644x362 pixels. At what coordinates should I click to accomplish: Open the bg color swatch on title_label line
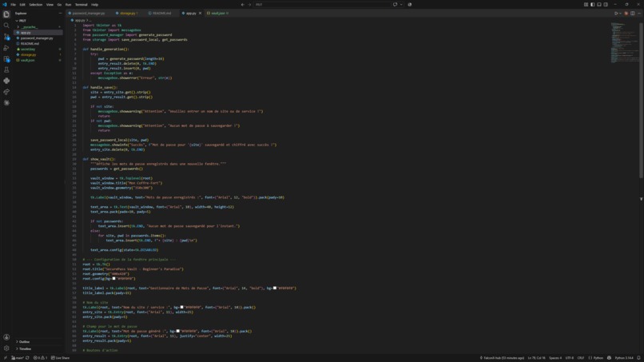(275, 288)
